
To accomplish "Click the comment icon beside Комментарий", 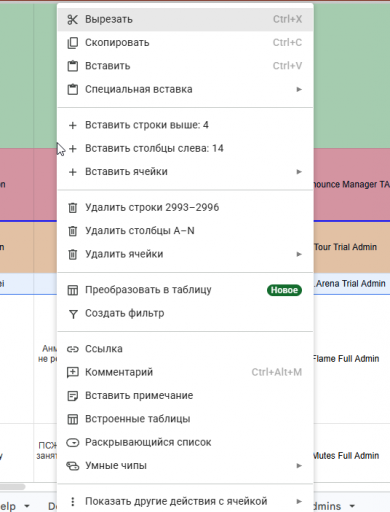I will pos(72,372).
